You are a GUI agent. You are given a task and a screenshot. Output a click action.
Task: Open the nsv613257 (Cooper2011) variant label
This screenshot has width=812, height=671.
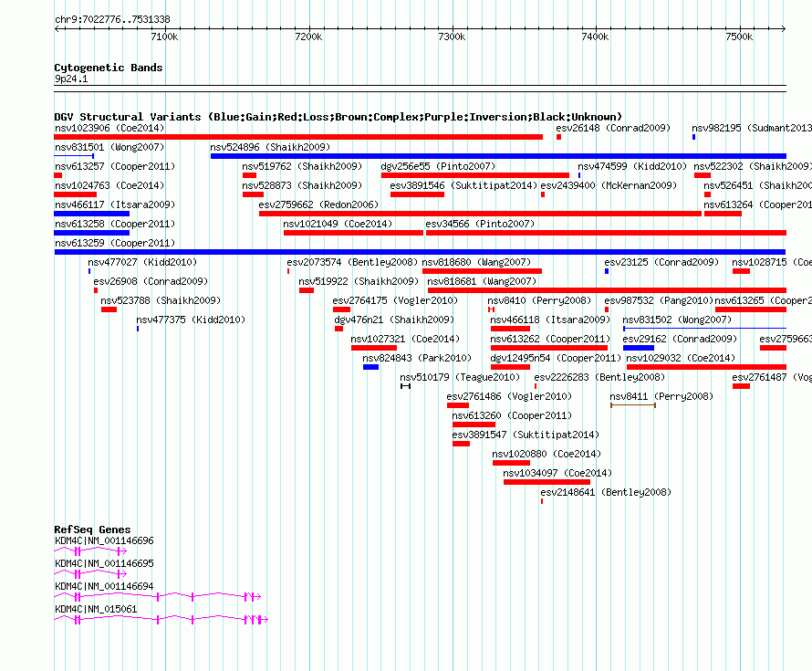(115, 166)
